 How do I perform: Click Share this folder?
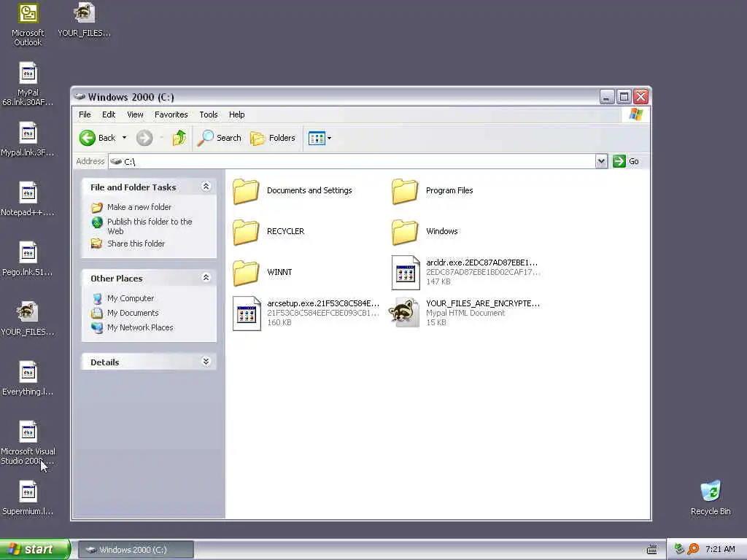(136, 244)
